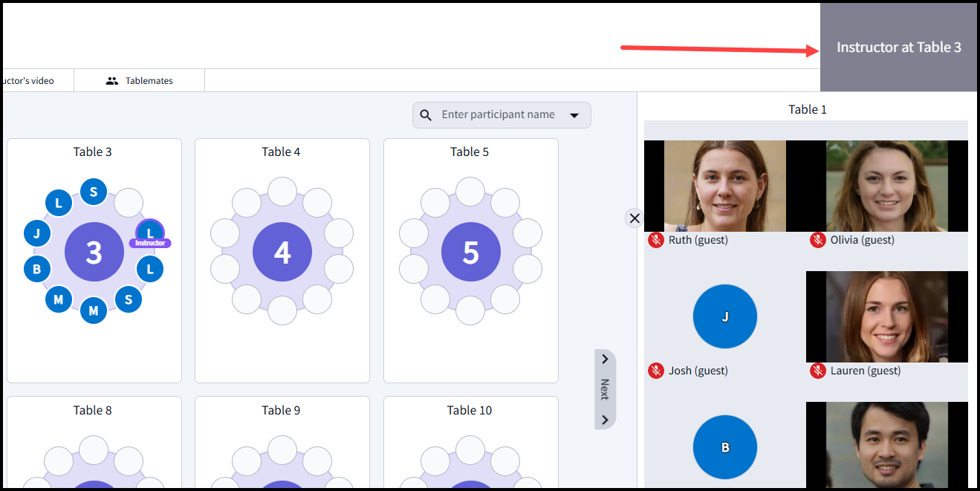This screenshot has width=980, height=491.
Task: Select participant B seat at Table 3
Action: coord(37,269)
